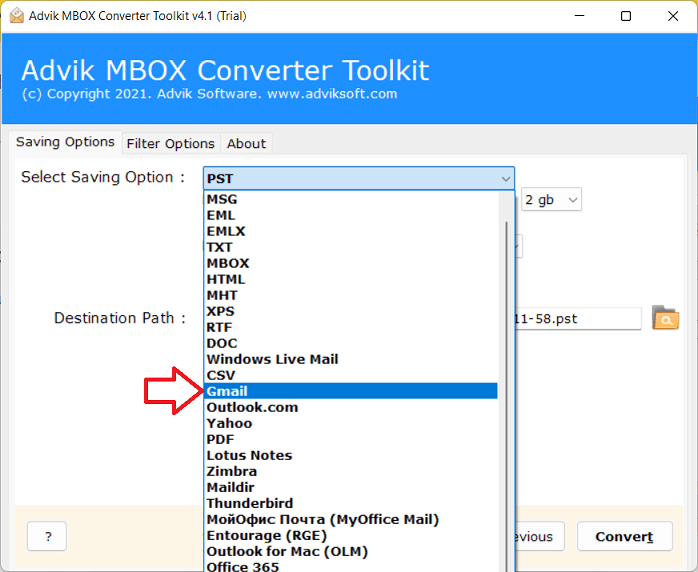
Task: Select Office 365 option
Action: point(351,566)
